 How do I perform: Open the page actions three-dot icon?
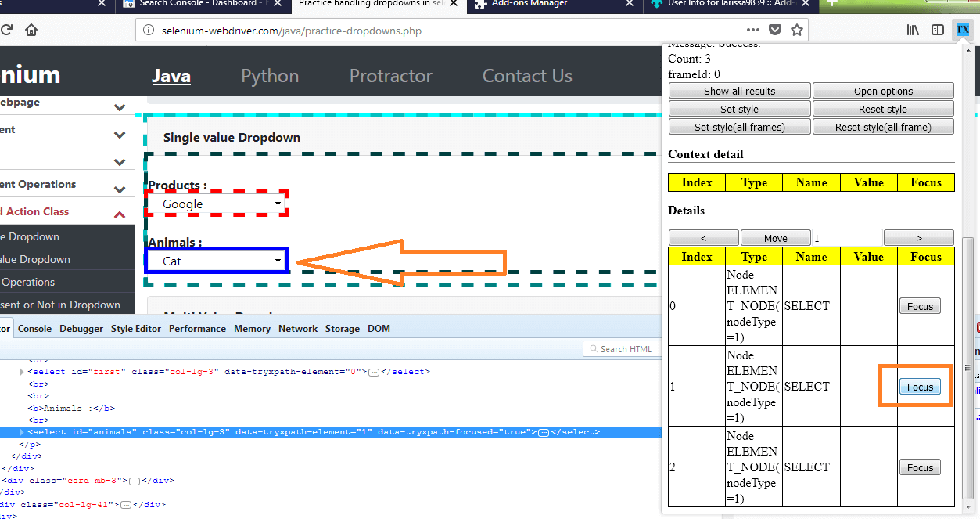point(752,30)
